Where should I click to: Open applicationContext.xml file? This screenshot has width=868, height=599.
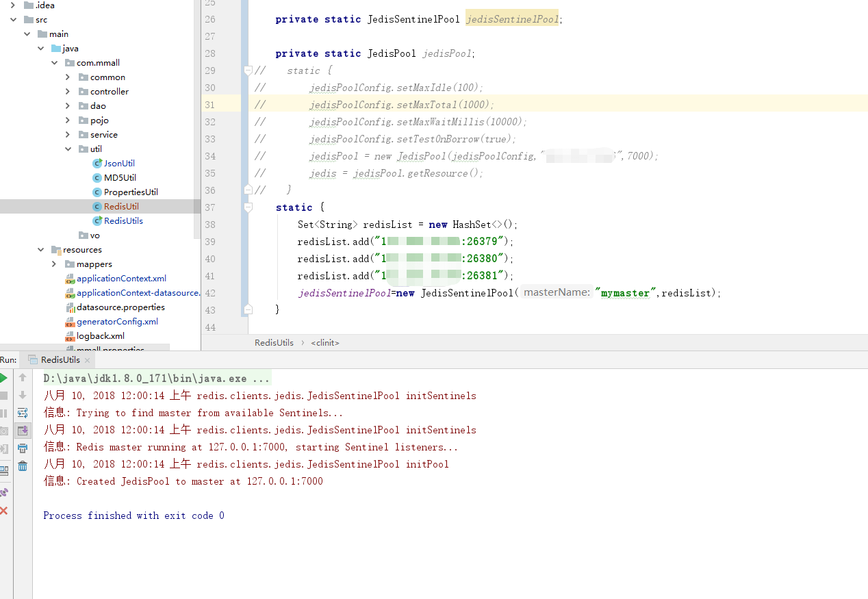tap(121, 279)
